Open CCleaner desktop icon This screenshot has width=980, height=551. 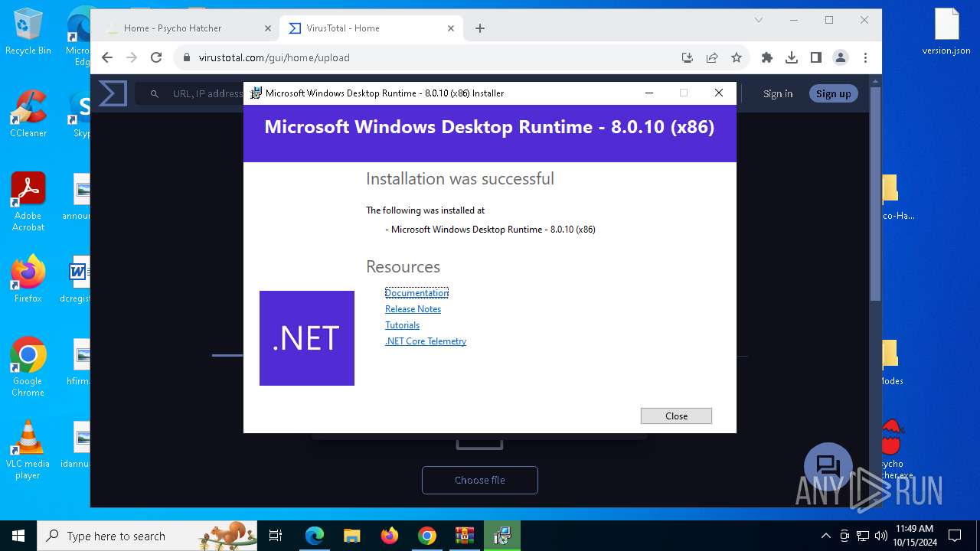28,115
